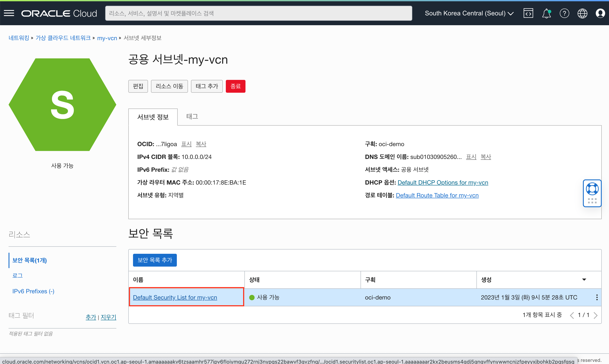Screen dimensions: 609x364
Task: Open Default DHCP Options for my-vcn link
Action: 443,182
